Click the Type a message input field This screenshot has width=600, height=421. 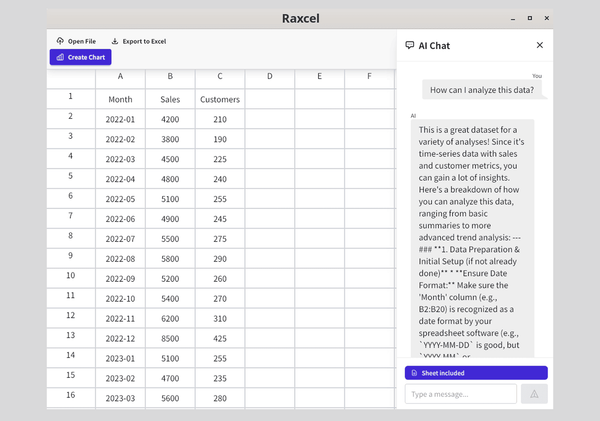point(460,394)
